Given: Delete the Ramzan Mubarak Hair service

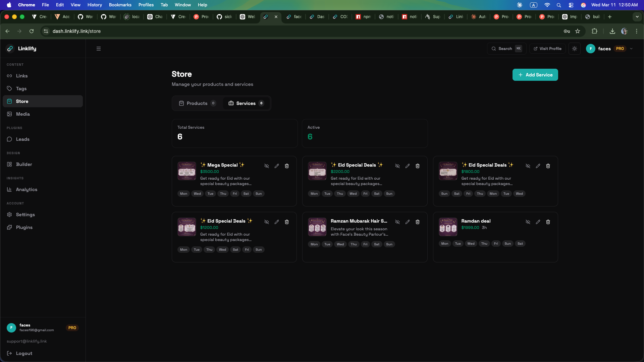Looking at the screenshot, I should [418, 222].
